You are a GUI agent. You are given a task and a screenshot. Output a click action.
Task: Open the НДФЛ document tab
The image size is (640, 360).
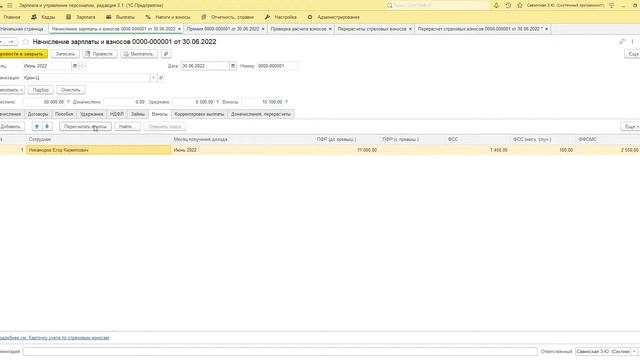click(117, 114)
